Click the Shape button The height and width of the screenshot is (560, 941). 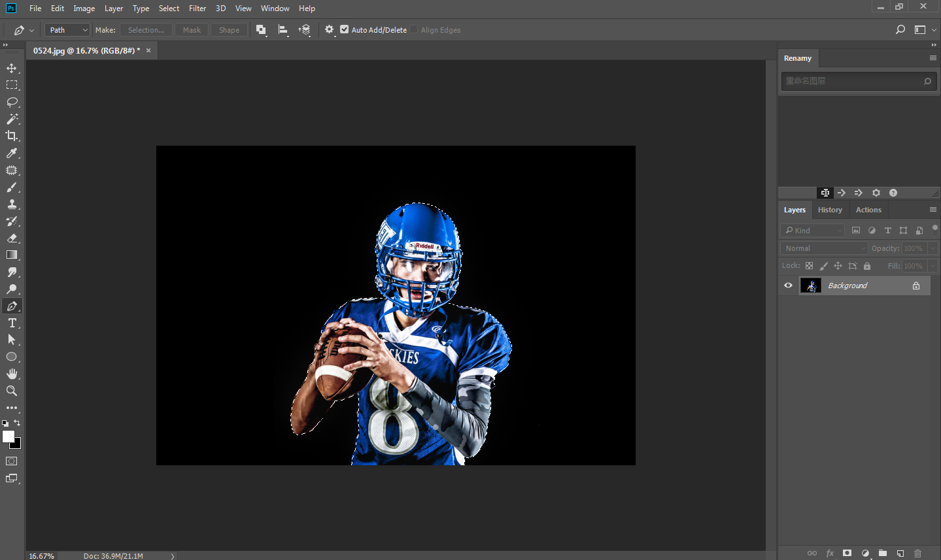[229, 30]
